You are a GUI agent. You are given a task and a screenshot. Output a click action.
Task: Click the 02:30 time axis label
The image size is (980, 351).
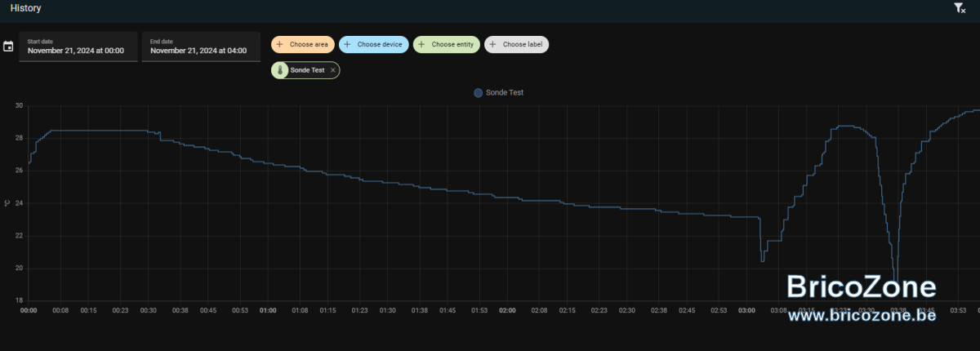tap(627, 310)
